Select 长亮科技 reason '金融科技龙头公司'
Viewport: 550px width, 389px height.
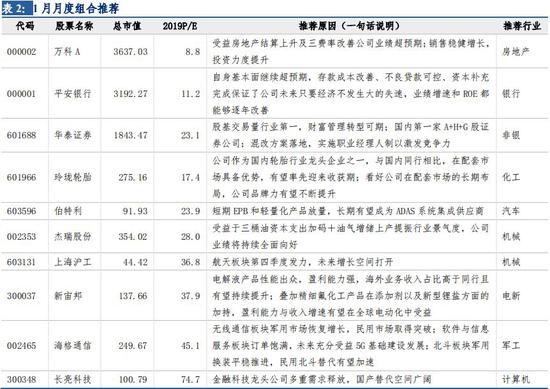(x=250, y=379)
